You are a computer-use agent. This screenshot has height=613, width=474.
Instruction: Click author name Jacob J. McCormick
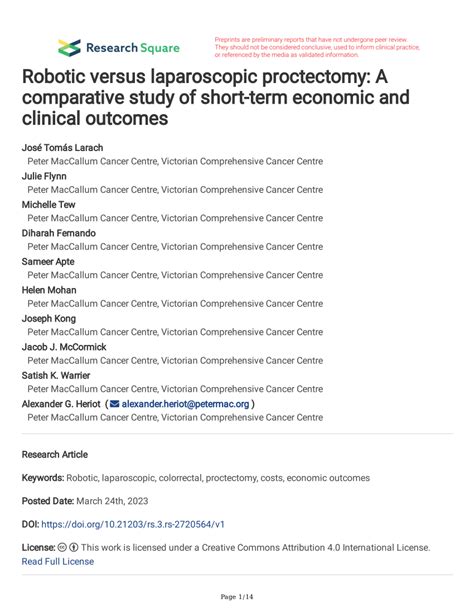(64, 347)
